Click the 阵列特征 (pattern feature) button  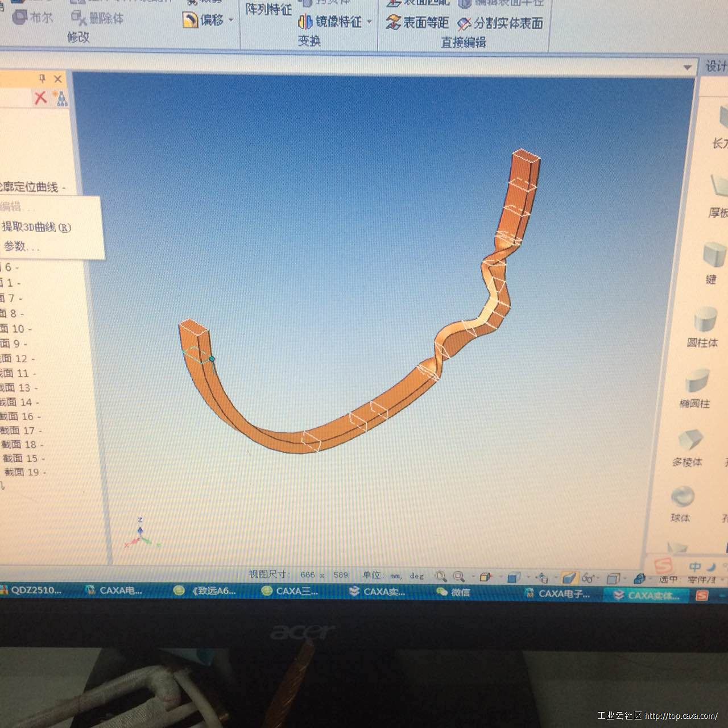(x=268, y=10)
